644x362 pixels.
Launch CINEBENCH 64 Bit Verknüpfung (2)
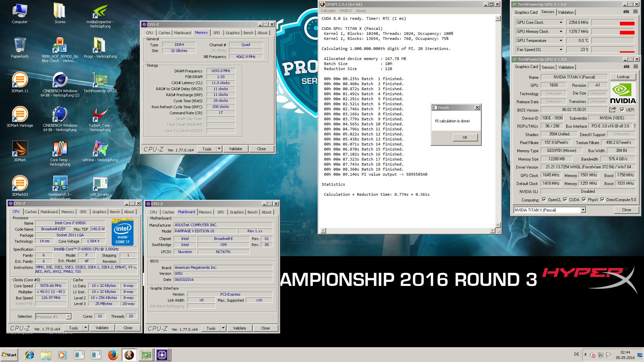coord(60,84)
